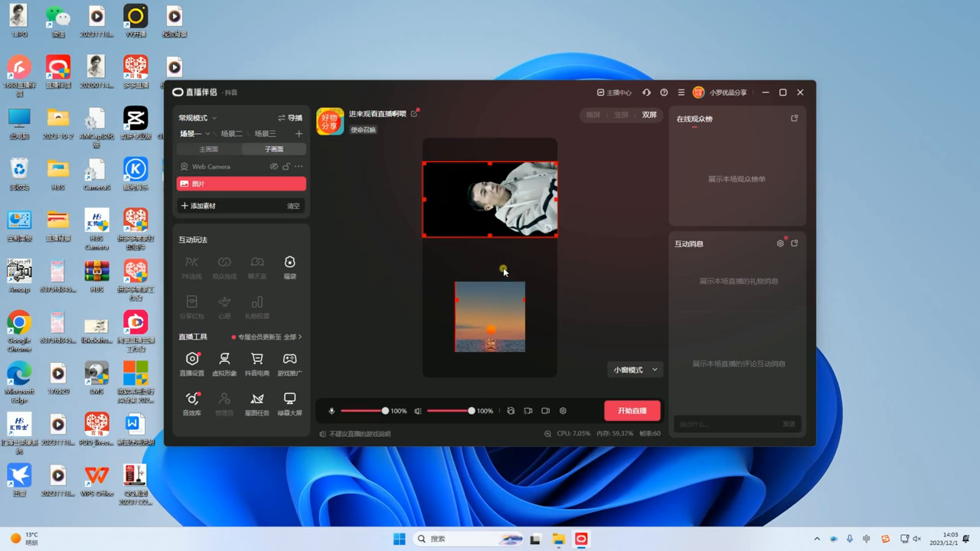Click the customer service headset icon
This screenshot has height=551, width=980.
pyautogui.click(x=646, y=93)
